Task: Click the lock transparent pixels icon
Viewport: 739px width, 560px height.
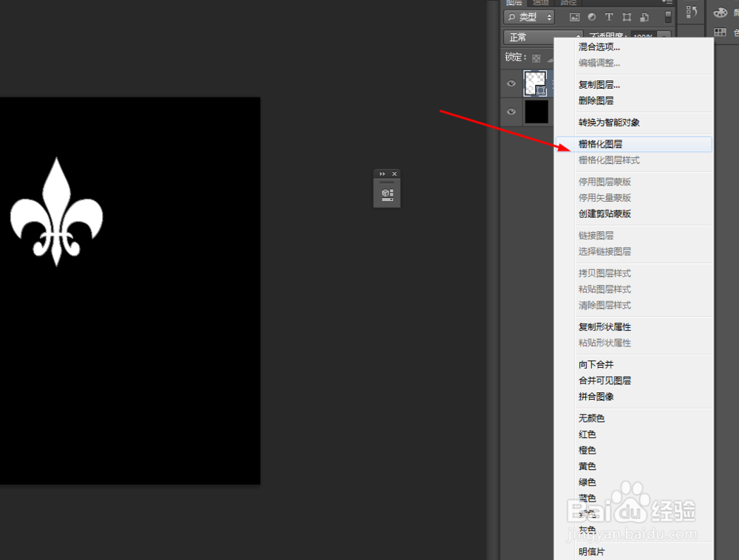Action: coord(536,57)
